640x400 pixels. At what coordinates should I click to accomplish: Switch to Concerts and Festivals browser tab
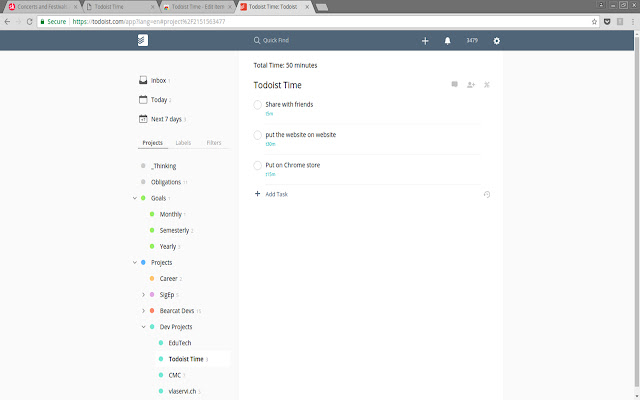tap(41, 7)
